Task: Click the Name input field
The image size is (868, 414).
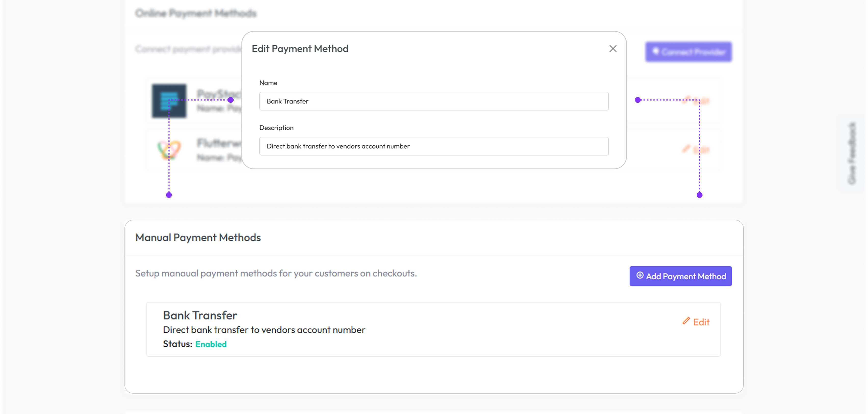Action: tap(434, 101)
